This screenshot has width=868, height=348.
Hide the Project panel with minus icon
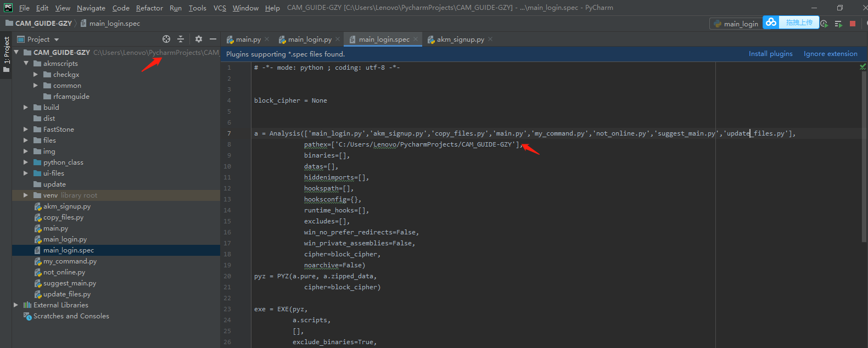[x=213, y=39]
